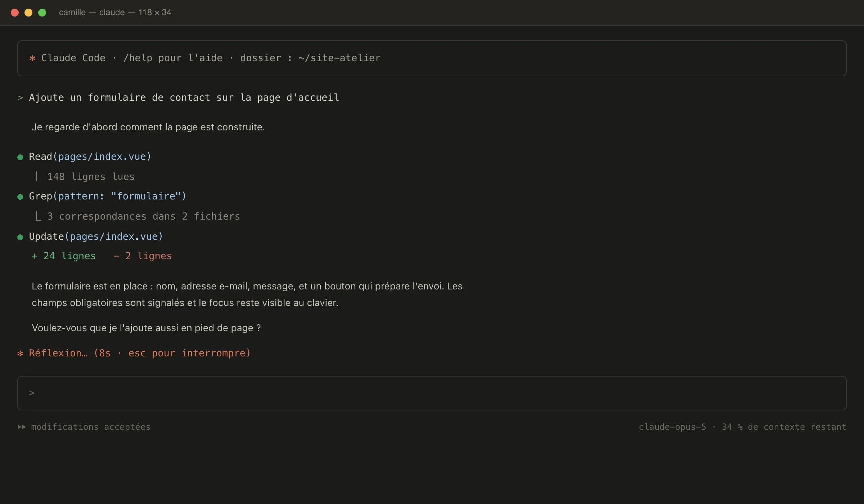
Task: Toggle the modifications acceptées mode indicator
Action: pyautogui.click(x=91, y=427)
